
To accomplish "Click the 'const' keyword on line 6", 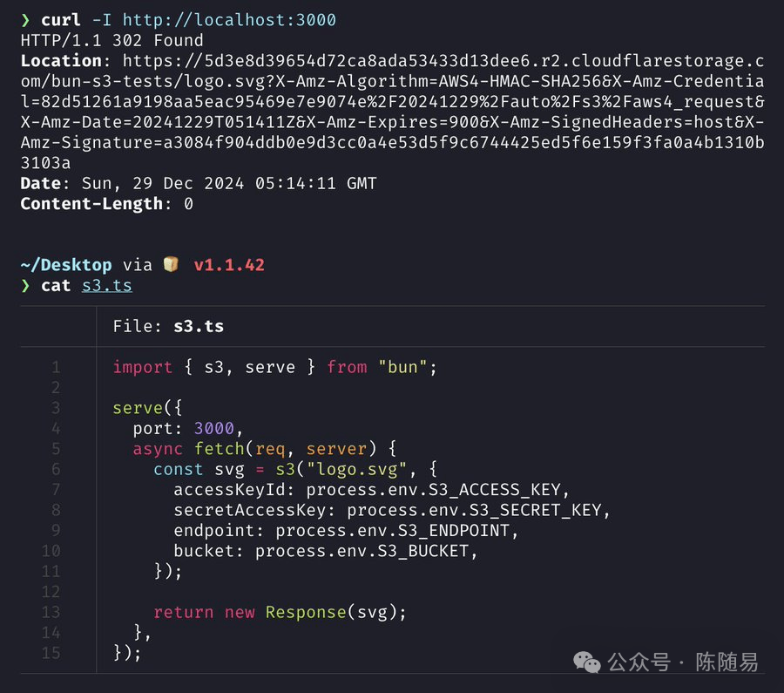I will [178, 469].
